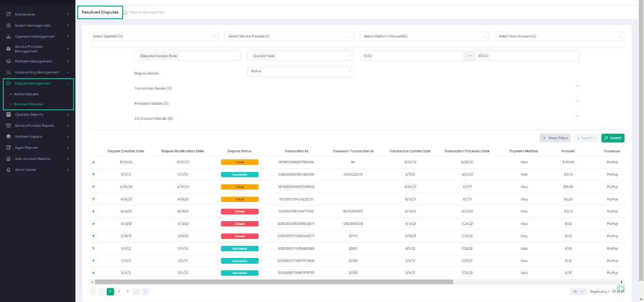This screenshot has height=302, width=644.
Task: Expand the first dispute row dated 5/26/21
Action: [93, 162]
